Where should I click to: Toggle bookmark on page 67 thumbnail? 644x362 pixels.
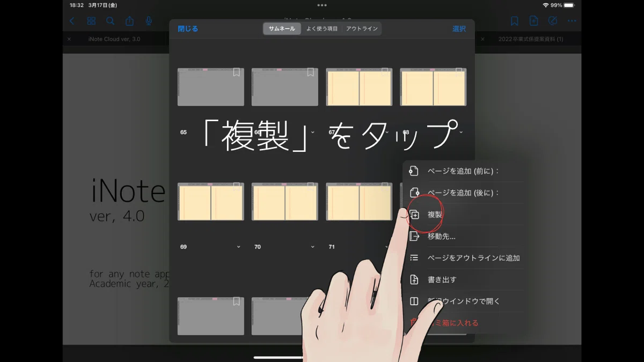[x=385, y=72]
